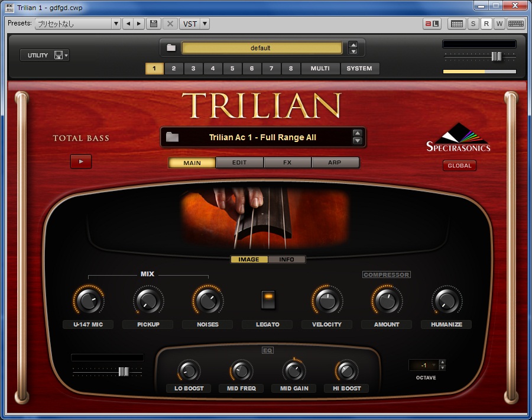
Task: Select next patch with down arrow
Action: click(357, 141)
